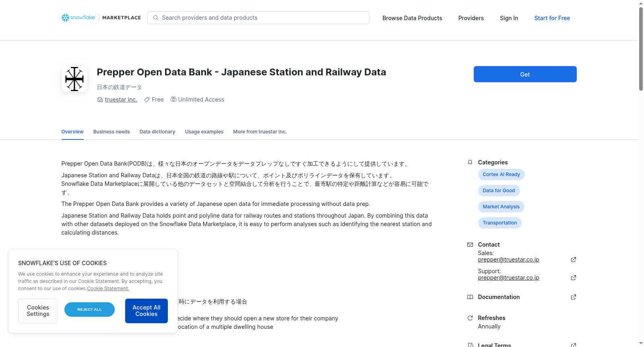Viewport: 644px width, 347px height.
Task: Click the Documentation heading
Action: click(x=499, y=297)
